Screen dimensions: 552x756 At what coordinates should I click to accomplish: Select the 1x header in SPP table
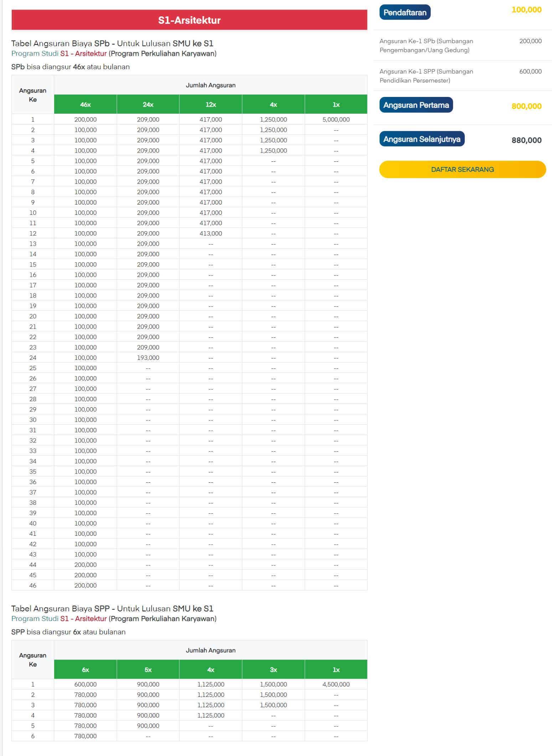tap(336, 669)
